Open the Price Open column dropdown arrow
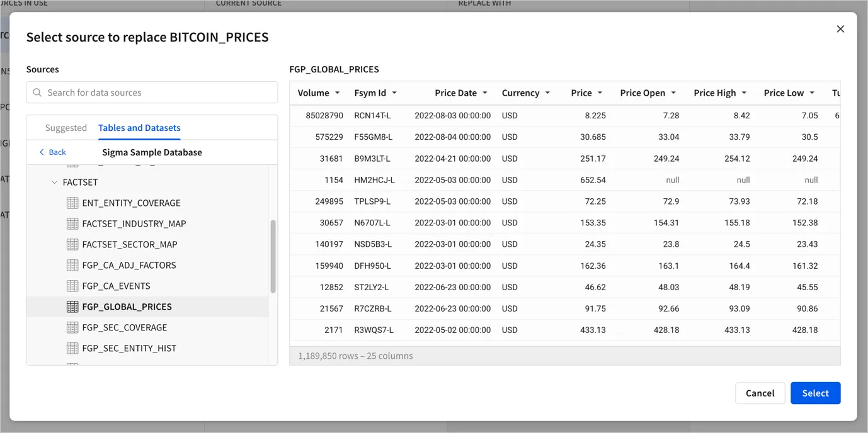 coord(673,93)
